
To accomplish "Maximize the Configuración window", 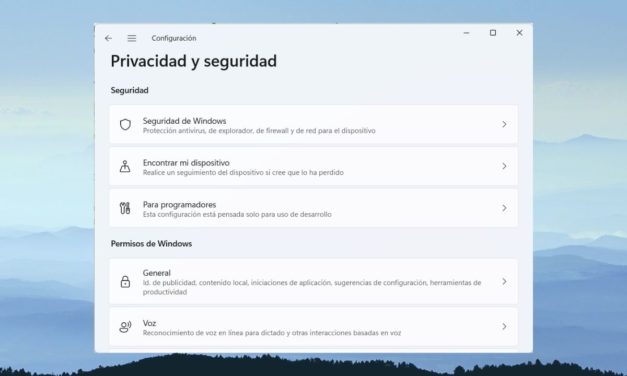I will click(x=493, y=33).
